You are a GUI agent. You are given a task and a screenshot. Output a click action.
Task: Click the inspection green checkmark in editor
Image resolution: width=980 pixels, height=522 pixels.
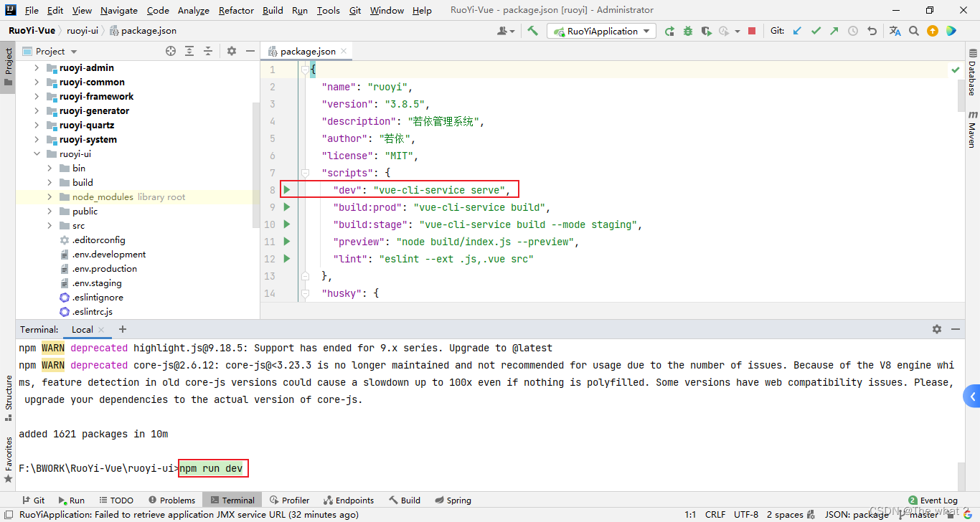[x=955, y=70]
